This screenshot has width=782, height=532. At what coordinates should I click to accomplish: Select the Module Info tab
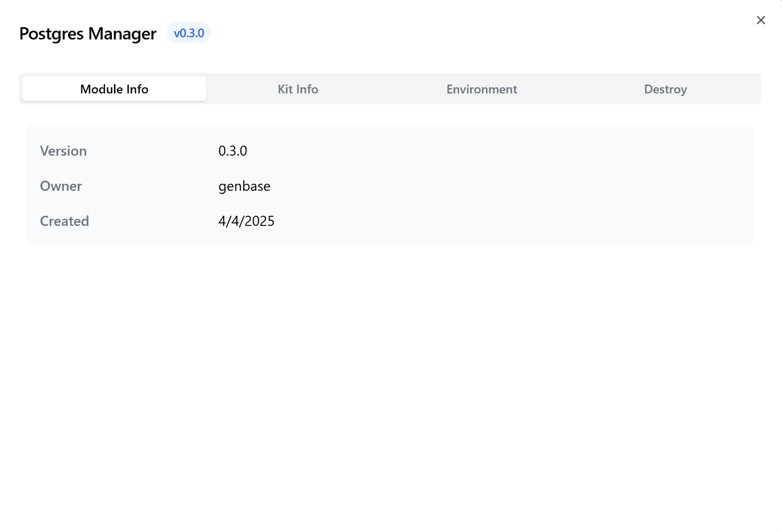point(114,89)
